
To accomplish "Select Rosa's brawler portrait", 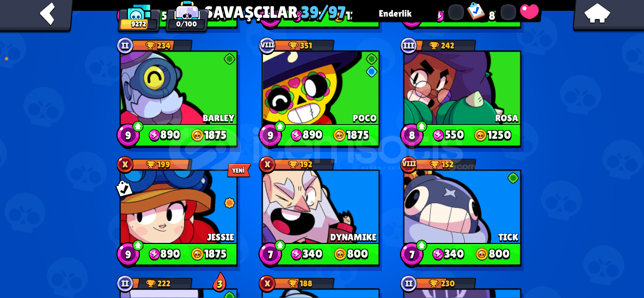I will point(462,88).
